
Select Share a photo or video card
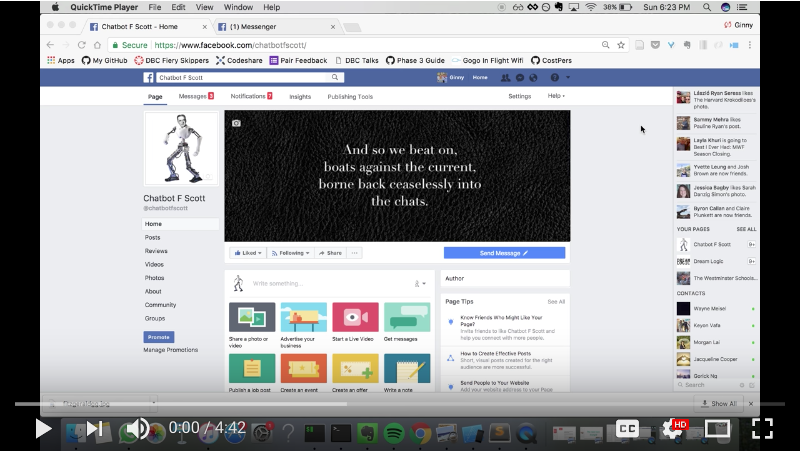(x=252, y=325)
